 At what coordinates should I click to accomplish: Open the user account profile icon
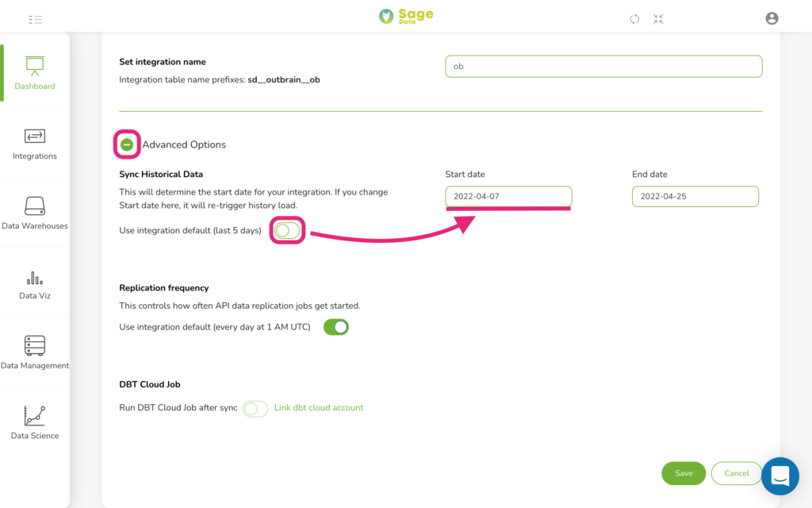pyautogui.click(x=772, y=19)
